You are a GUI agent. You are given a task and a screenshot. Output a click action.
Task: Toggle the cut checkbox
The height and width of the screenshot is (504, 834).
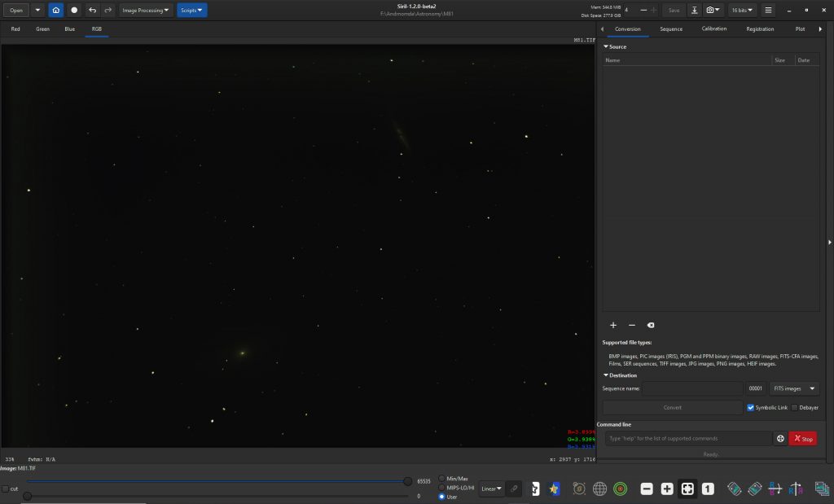click(x=6, y=489)
